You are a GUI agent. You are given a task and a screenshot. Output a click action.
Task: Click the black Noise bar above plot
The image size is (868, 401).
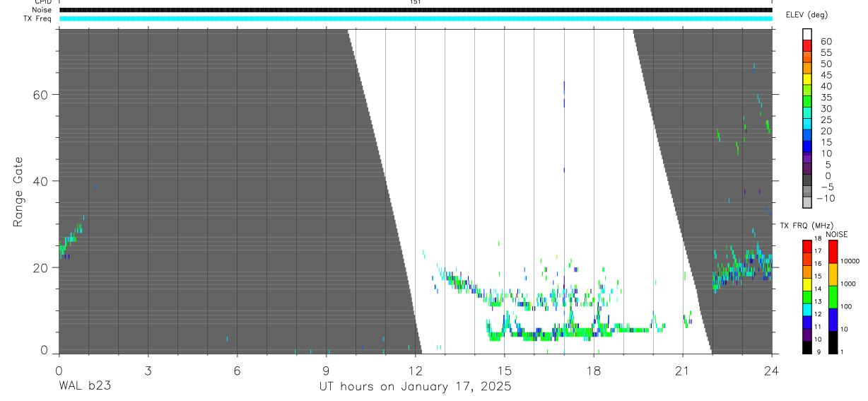(415, 10)
